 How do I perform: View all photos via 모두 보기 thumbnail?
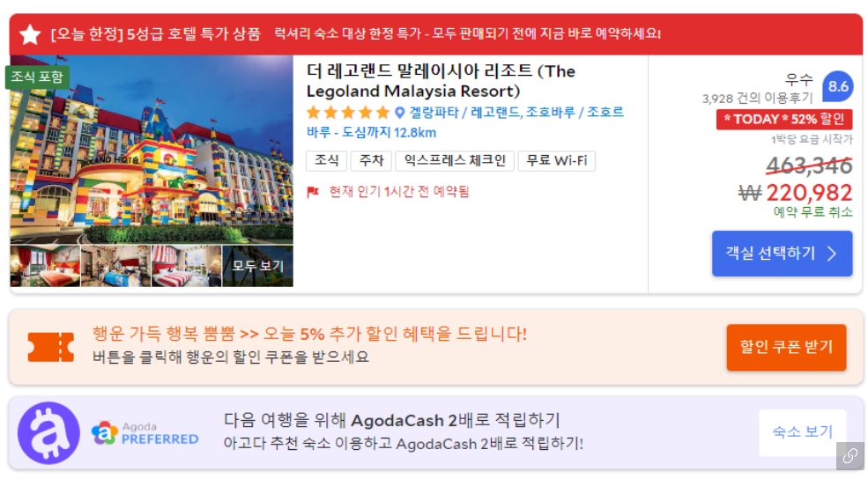coord(257,266)
